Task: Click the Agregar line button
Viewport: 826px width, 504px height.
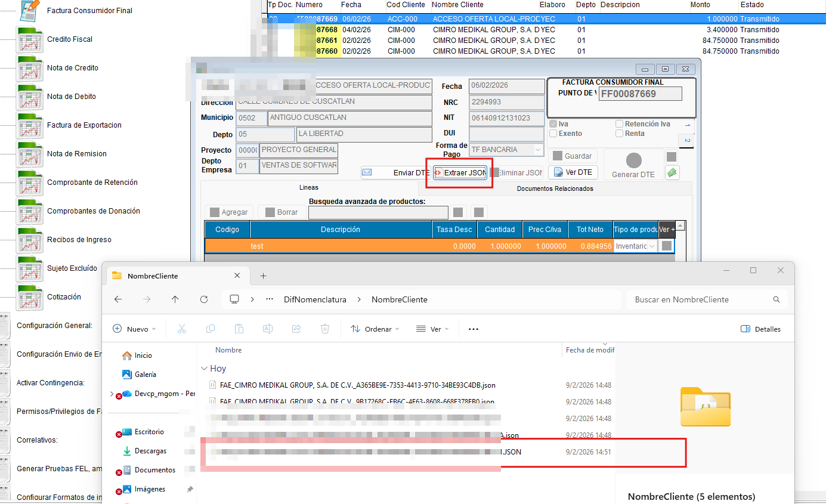Action: pyautogui.click(x=229, y=212)
